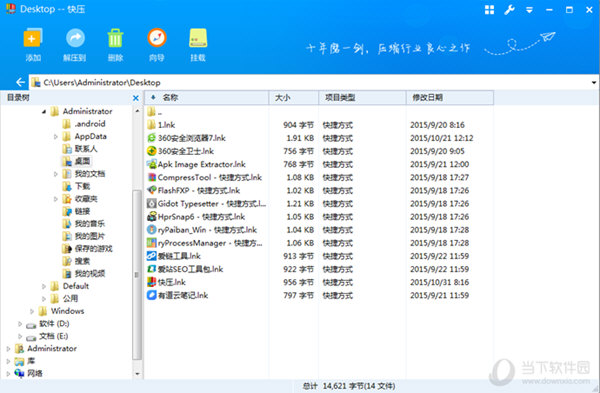The width and height of the screenshot is (600, 393).
Task: Open the wrench settings icon
Action: point(509,10)
